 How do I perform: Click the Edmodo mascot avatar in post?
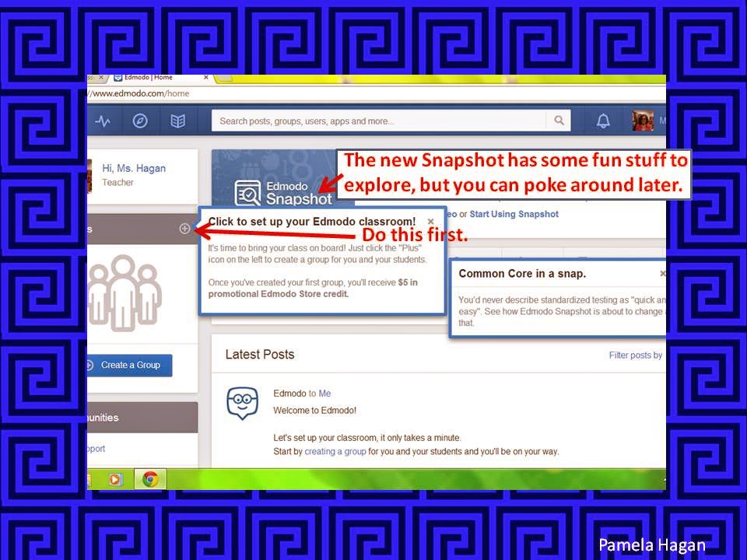pyautogui.click(x=243, y=403)
